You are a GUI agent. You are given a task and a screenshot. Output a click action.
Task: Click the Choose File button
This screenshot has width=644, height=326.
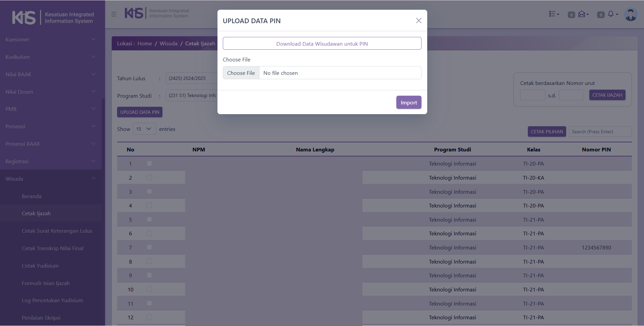[241, 73]
